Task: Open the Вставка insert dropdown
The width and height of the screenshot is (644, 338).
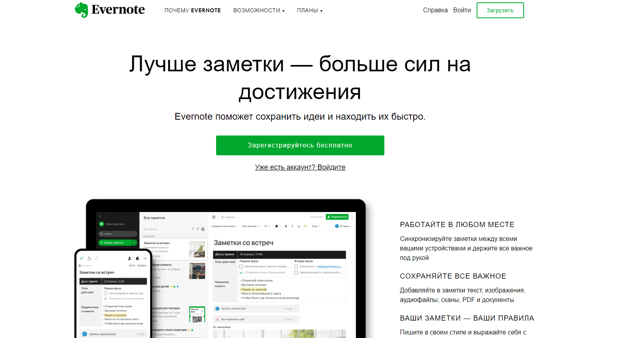Action: (344, 226)
